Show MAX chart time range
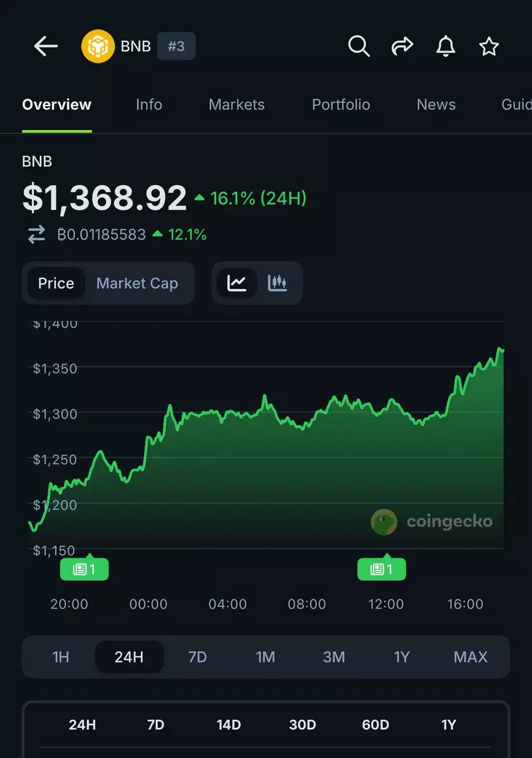The image size is (532, 758). [x=471, y=657]
